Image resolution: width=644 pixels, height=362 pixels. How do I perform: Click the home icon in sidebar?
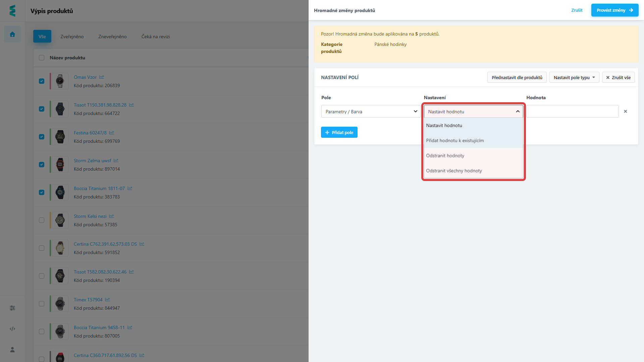tap(12, 34)
